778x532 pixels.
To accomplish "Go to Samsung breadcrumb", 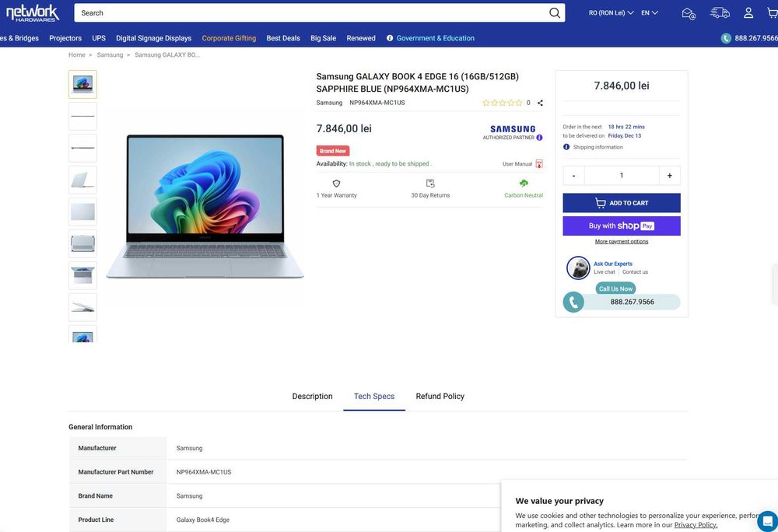I will point(110,55).
